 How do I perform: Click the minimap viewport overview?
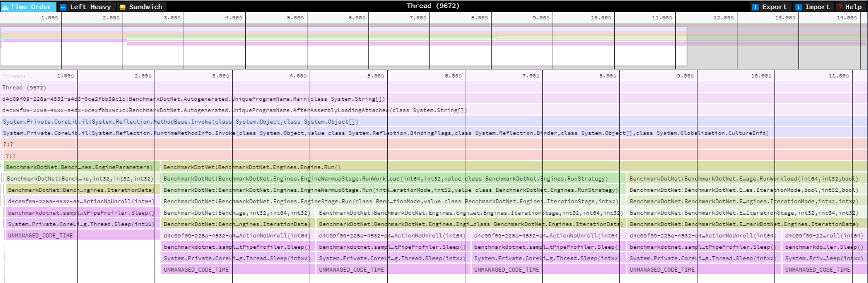point(343,46)
